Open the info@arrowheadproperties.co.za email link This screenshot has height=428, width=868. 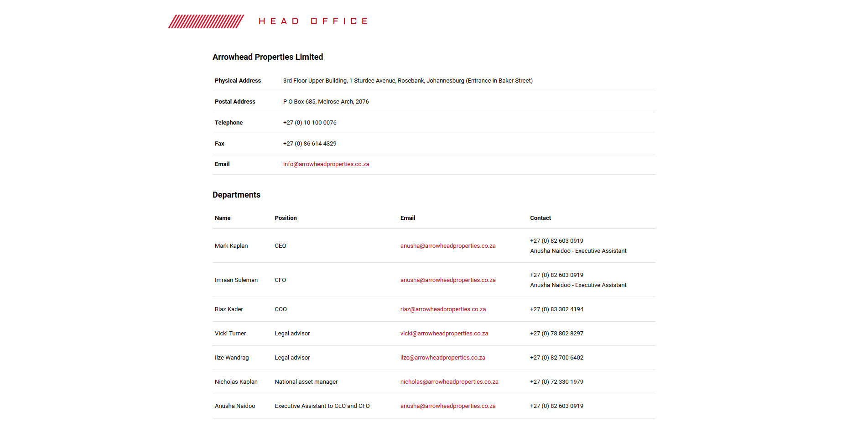(x=326, y=164)
